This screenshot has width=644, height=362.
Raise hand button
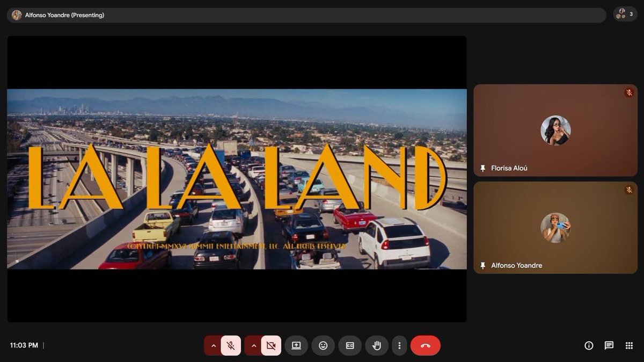[x=377, y=345]
